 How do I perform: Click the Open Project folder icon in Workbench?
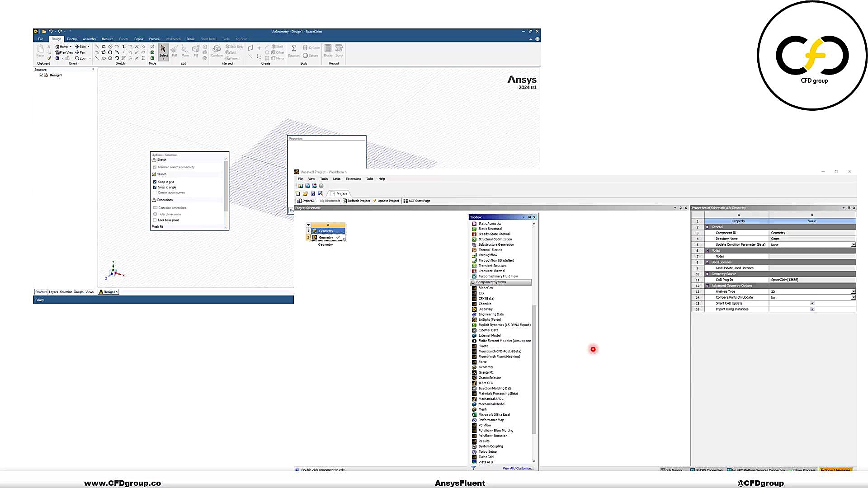pyautogui.click(x=305, y=193)
